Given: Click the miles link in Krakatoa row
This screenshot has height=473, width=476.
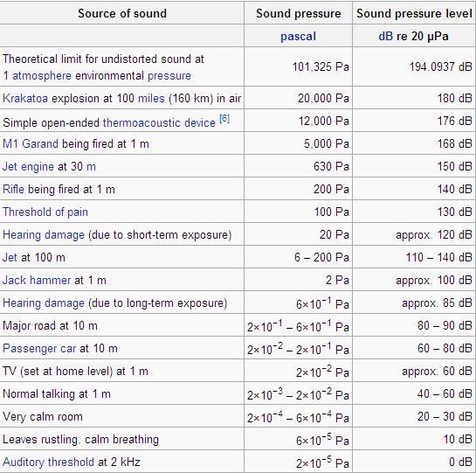Looking at the screenshot, I should click(x=151, y=99).
